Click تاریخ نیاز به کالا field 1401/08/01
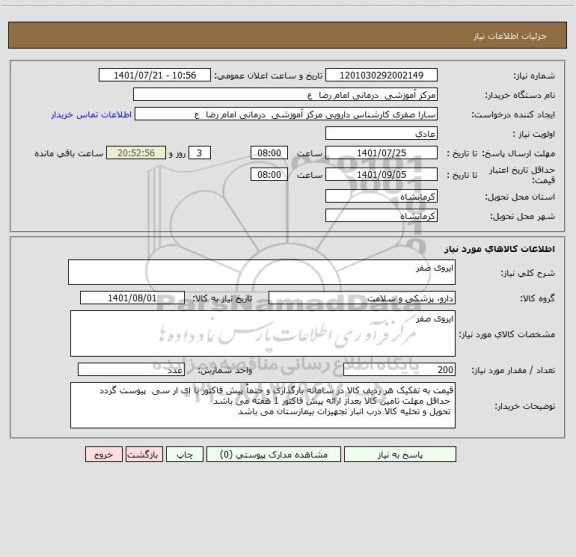576x557 pixels. tap(132, 298)
